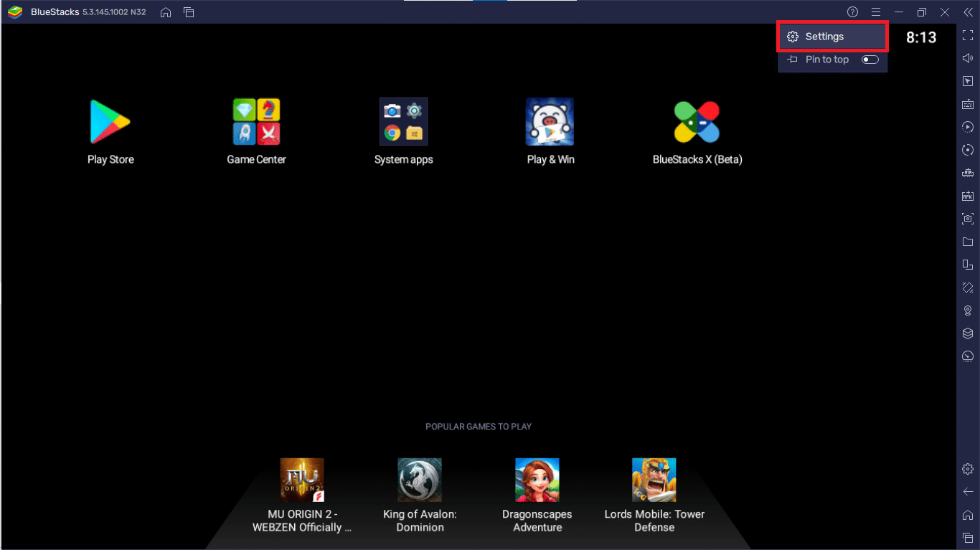Launch the BlueStacks X (Beta) icon

pyautogui.click(x=697, y=122)
